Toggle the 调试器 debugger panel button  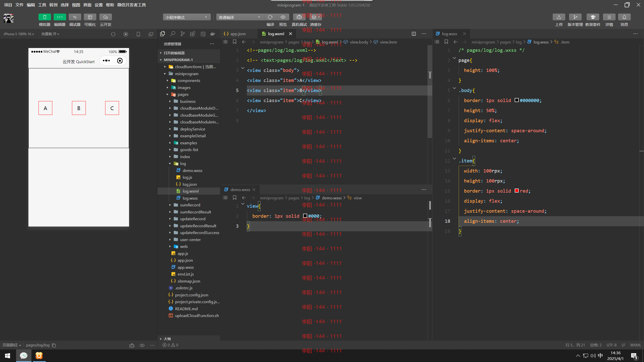click(x=75, y=17)
